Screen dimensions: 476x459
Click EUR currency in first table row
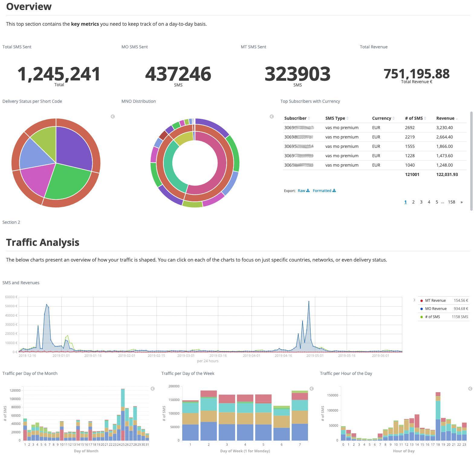click(376, 128)
